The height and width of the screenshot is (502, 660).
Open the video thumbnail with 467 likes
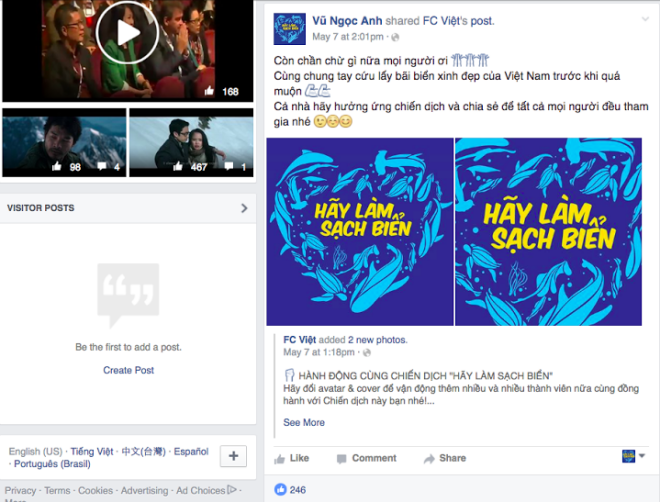(x=190, y=142)
